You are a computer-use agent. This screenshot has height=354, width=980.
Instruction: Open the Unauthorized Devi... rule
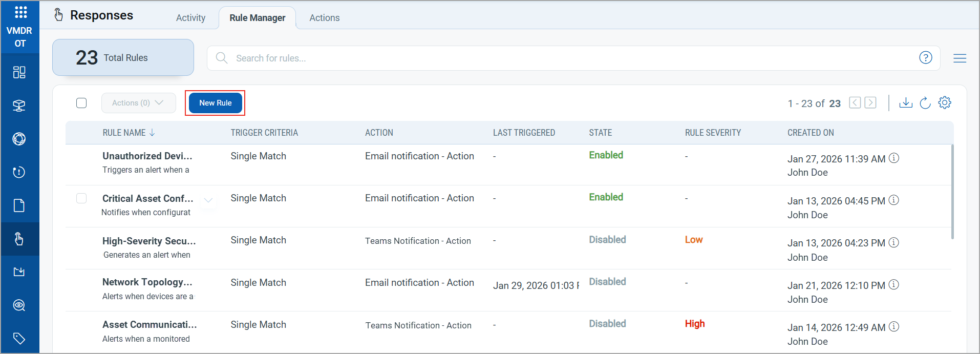coord(147,156)
